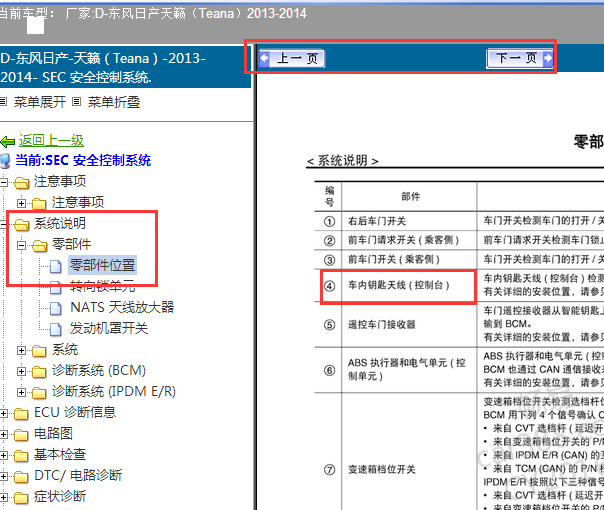
Task: Expand the DTC/ 电路诊断 node
Action: [x=3, y=476]
